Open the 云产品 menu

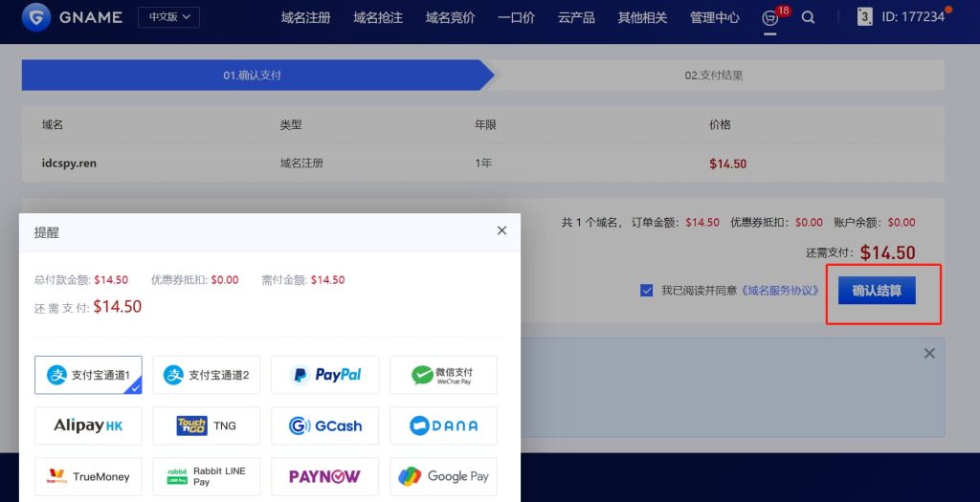click(576, 17)
